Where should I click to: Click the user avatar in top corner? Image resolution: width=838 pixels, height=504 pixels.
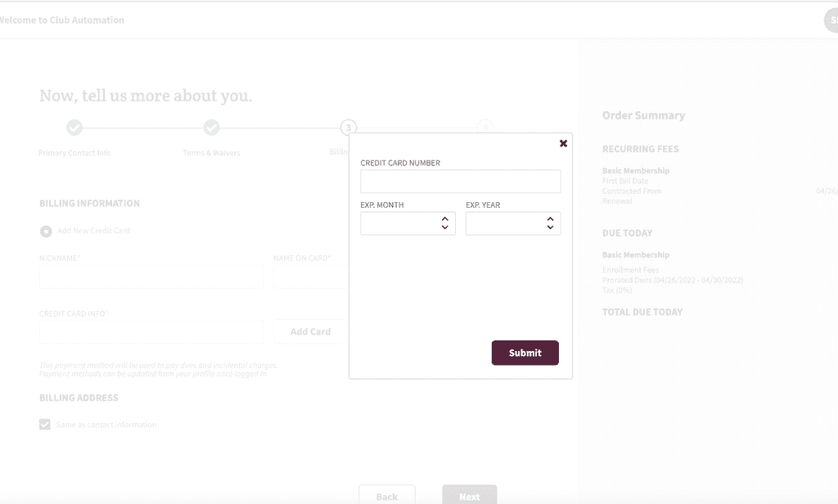831,20
